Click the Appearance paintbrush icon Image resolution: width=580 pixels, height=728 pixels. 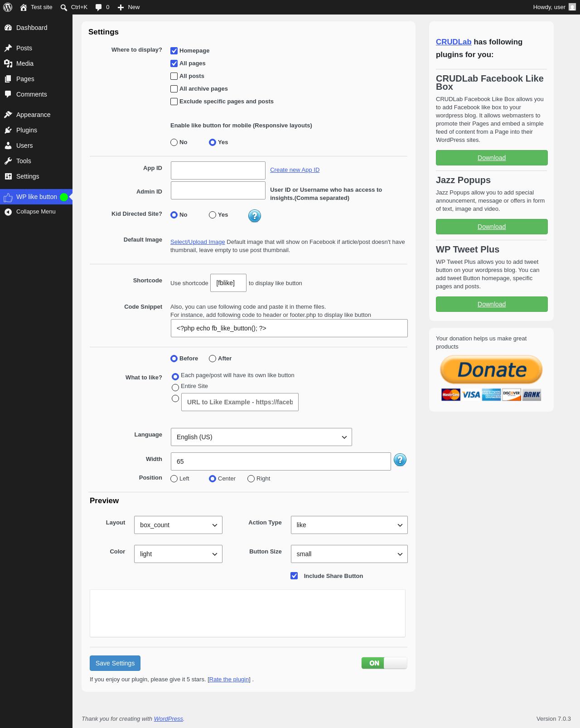[8, 115]
